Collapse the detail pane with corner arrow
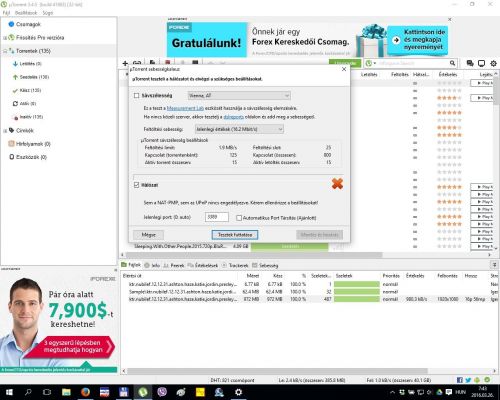 tap(494, 265)
